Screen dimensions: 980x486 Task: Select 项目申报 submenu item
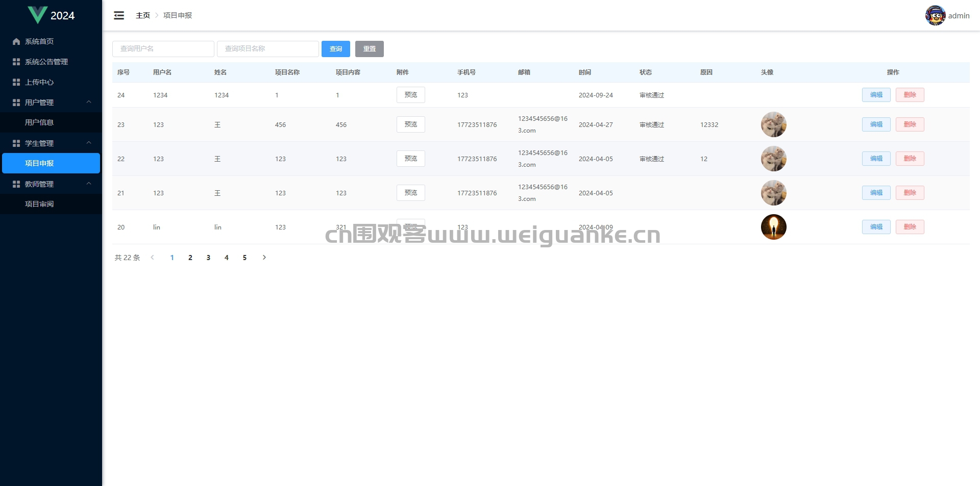pos(51,163)
